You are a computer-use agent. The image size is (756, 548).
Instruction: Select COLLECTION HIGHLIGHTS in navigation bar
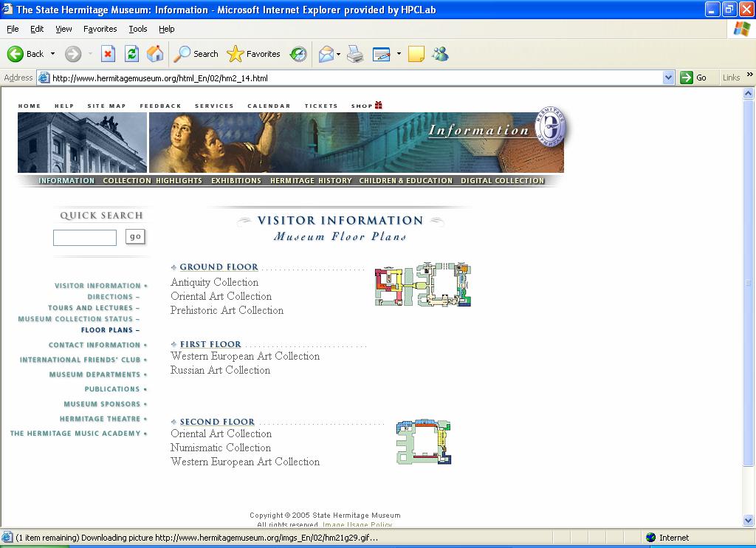tap(152, 180)
